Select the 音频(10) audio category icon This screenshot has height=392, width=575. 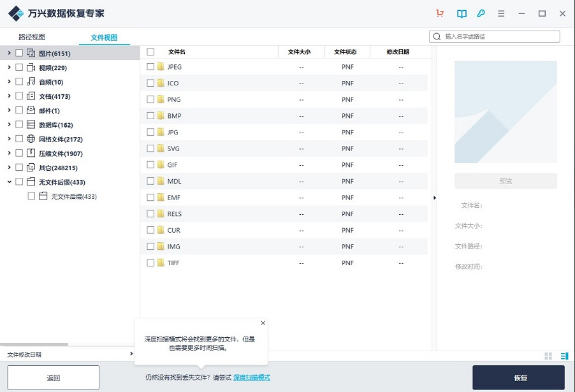30,82
